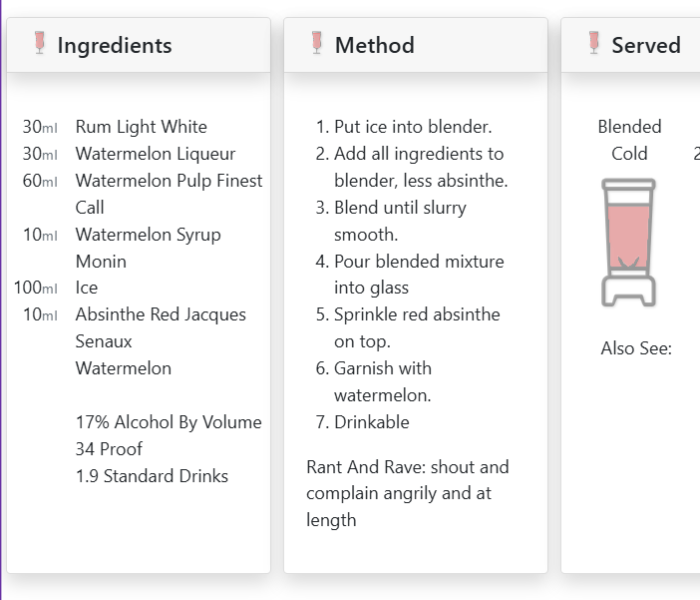Open the Ingredients panel header

pos(114,45)
